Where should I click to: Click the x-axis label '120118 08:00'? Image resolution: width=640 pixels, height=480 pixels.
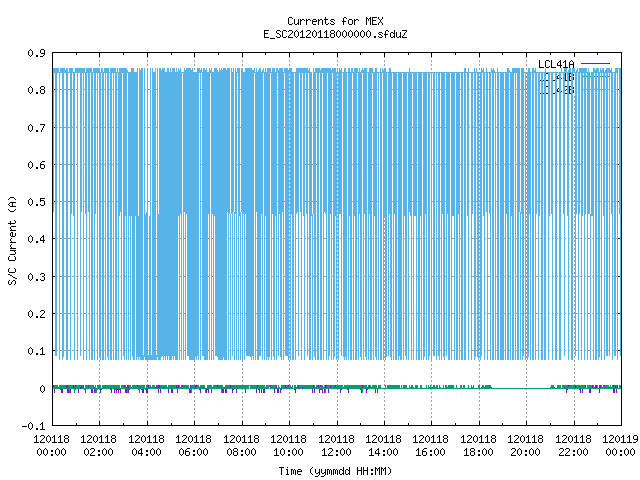(241, 446)
